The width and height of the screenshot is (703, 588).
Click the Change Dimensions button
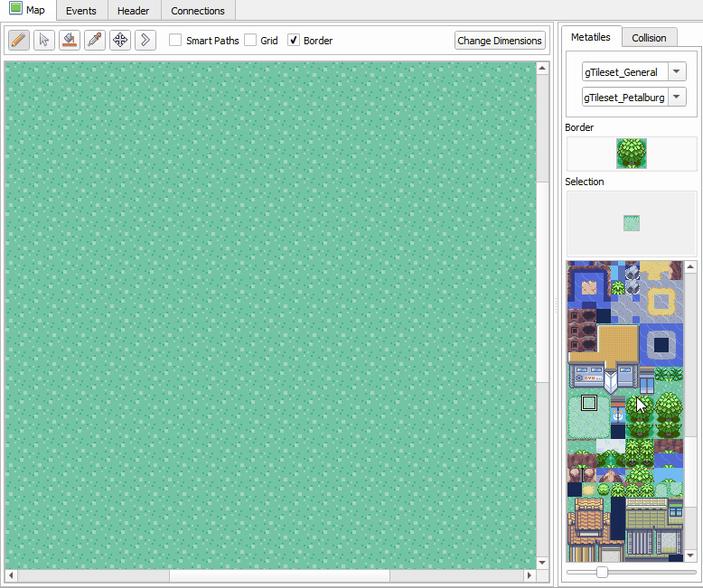pyautogui.click(x=500, y=41)
